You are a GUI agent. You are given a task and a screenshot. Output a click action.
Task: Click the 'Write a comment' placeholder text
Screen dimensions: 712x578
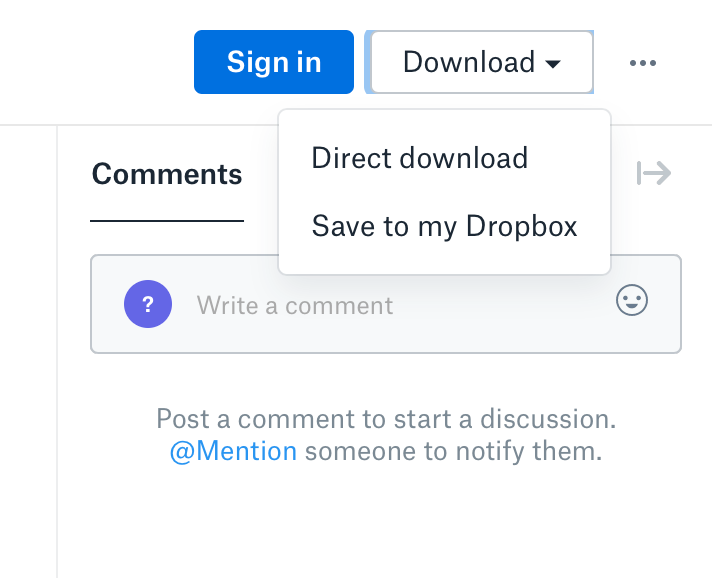pos(295,305)
